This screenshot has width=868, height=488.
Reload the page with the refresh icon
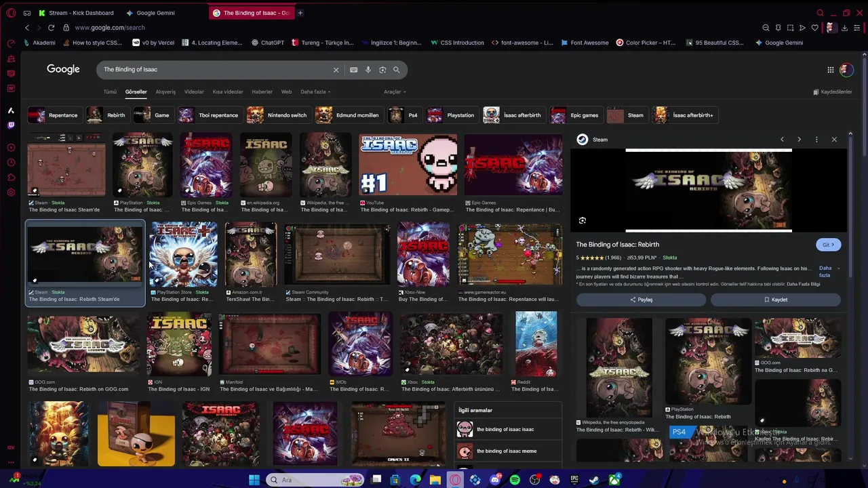pyautogui.click(x=51, y=28)
